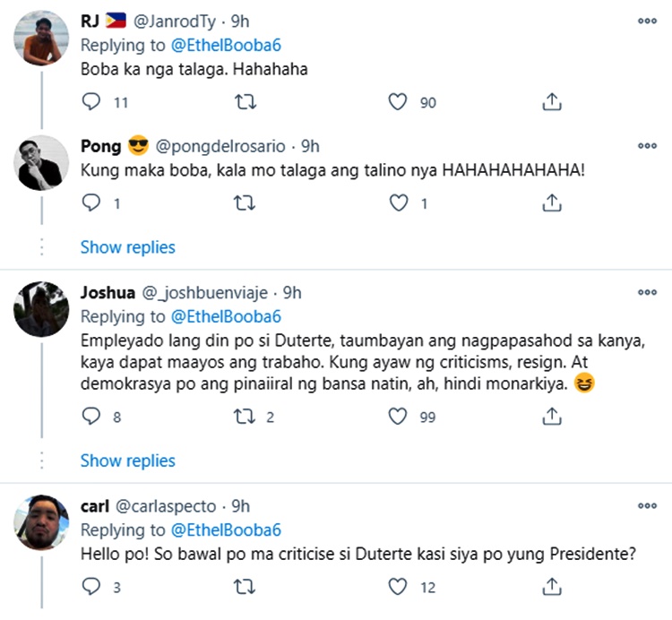Reply to Pong's tweet
This screenshot has height=620, width=672.
[x=91, y=203]
